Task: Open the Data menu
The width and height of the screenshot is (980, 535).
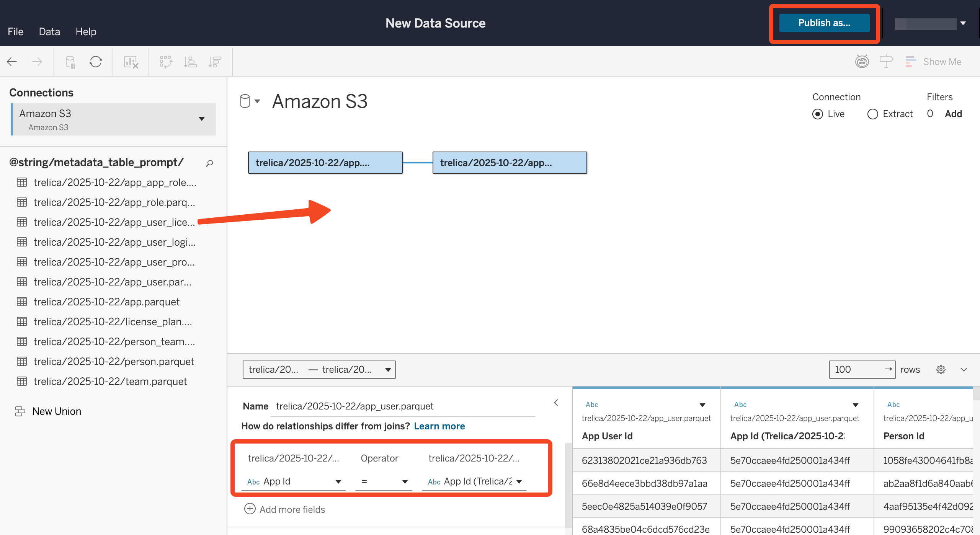Action: 49,32
